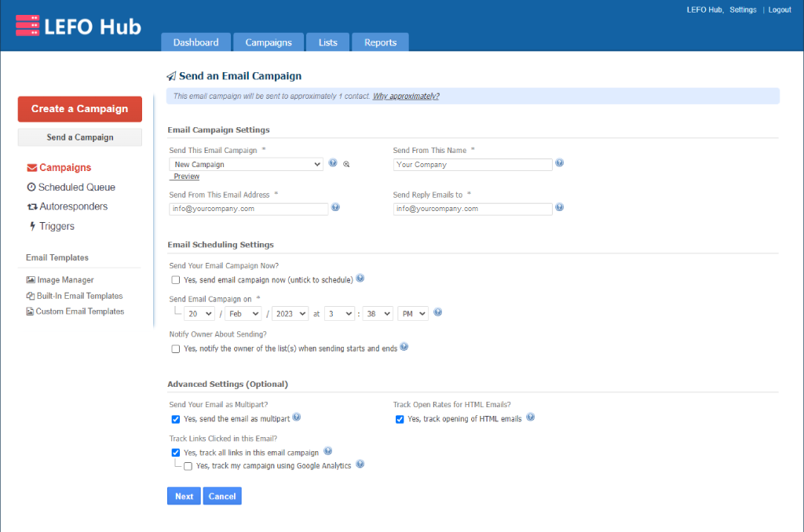The height and width of the screenshot is (532, 804).
Task: Click help icon beside Google Analytics option
Action: click(360, 465)
